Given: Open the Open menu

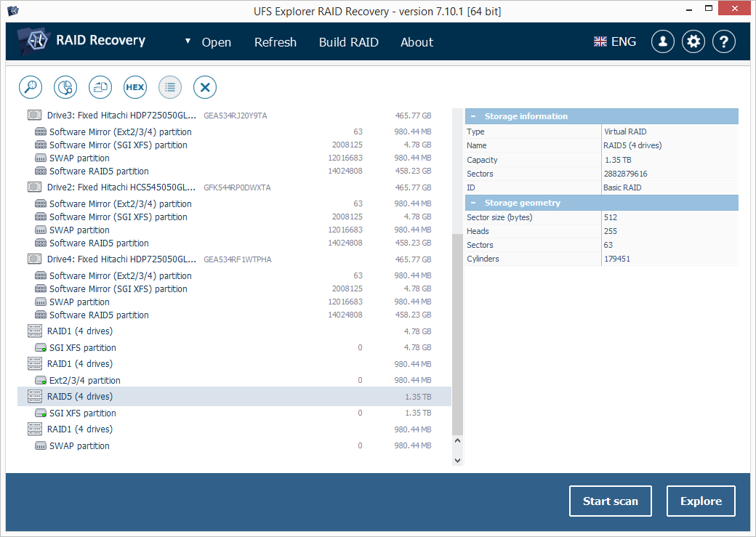Looking at the screenshot, I should click(x=217, y=42).
